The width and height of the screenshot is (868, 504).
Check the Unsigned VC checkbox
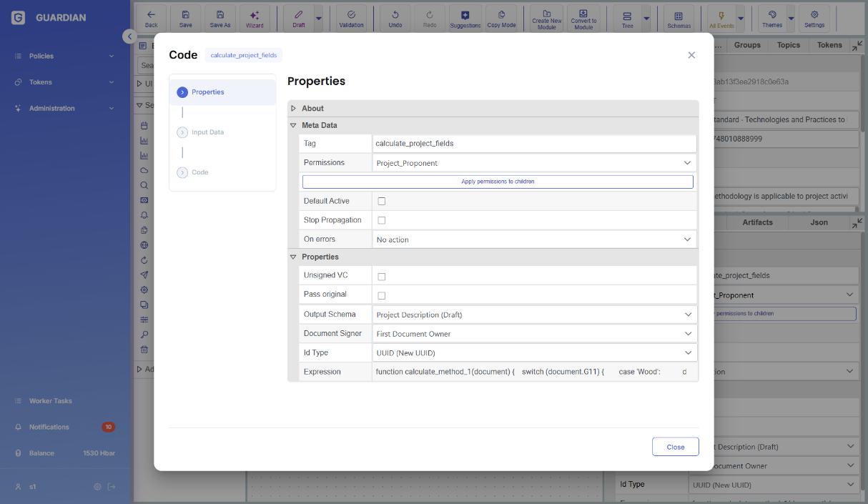tap(382, 277)
